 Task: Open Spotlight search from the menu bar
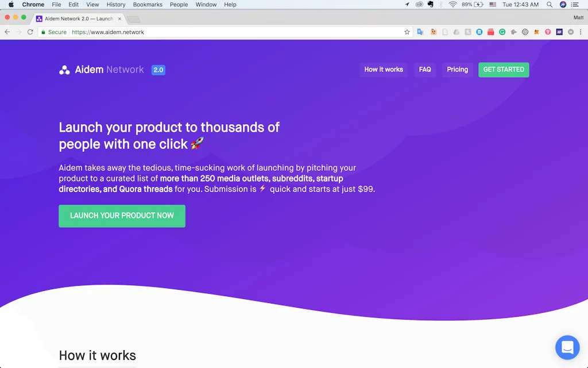coord(548,5)
